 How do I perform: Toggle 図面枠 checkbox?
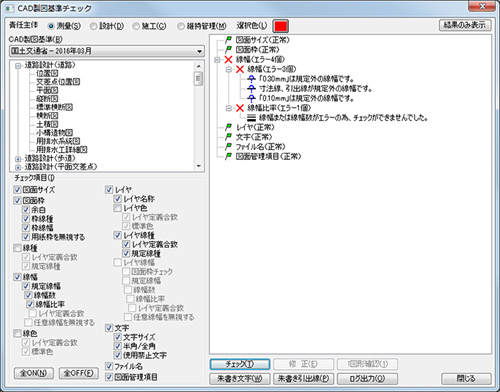coord(17,201)
